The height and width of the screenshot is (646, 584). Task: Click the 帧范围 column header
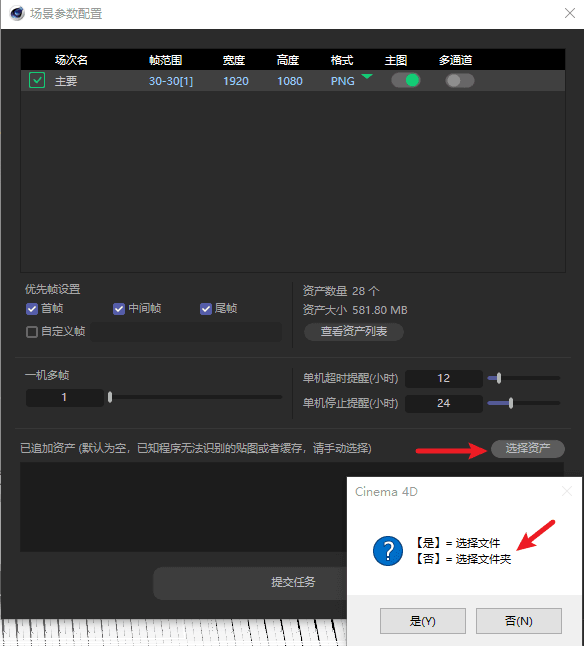pyautogui.click(x=166, y=60)
